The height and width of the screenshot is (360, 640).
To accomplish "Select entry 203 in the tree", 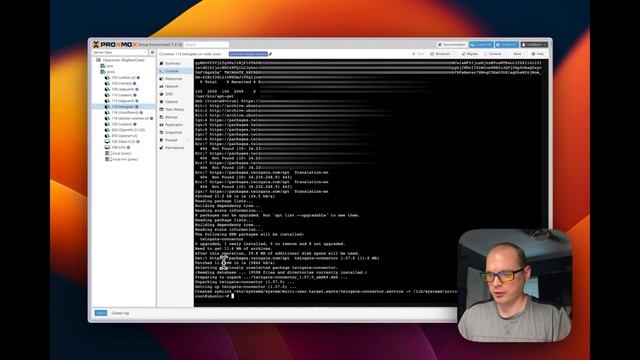I will (x=121, y=136).
